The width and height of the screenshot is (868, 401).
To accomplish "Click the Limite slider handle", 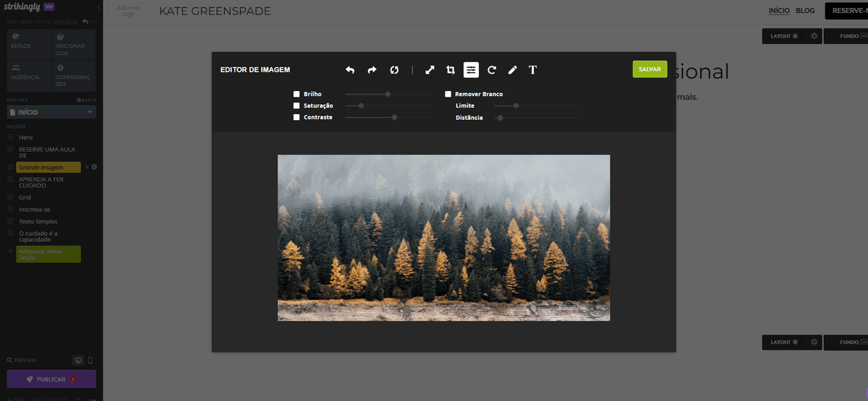I will point(516,105).
